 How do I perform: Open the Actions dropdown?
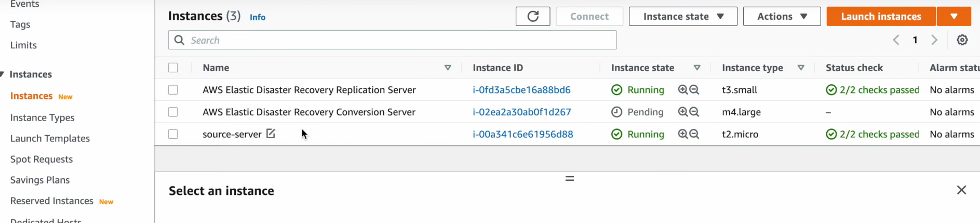[x=782, y=16]
